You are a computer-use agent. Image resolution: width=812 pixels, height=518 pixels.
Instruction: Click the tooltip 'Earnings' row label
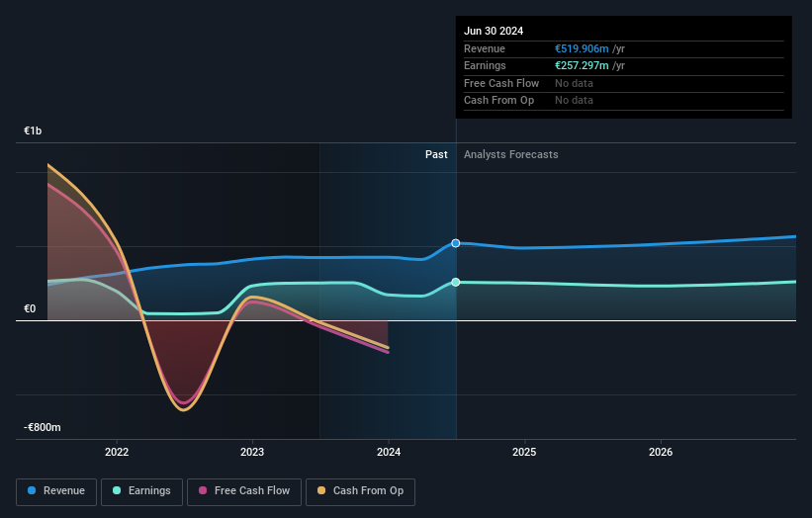485,65
